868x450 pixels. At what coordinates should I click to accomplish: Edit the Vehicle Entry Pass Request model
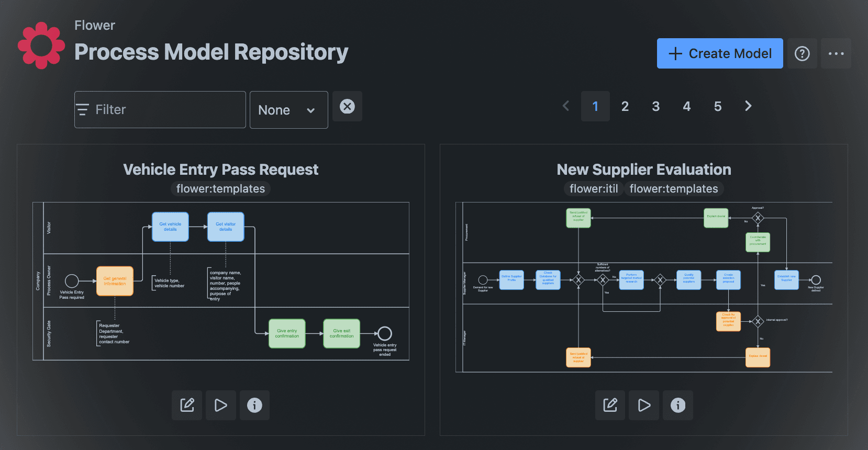click(x=187, y=405)
